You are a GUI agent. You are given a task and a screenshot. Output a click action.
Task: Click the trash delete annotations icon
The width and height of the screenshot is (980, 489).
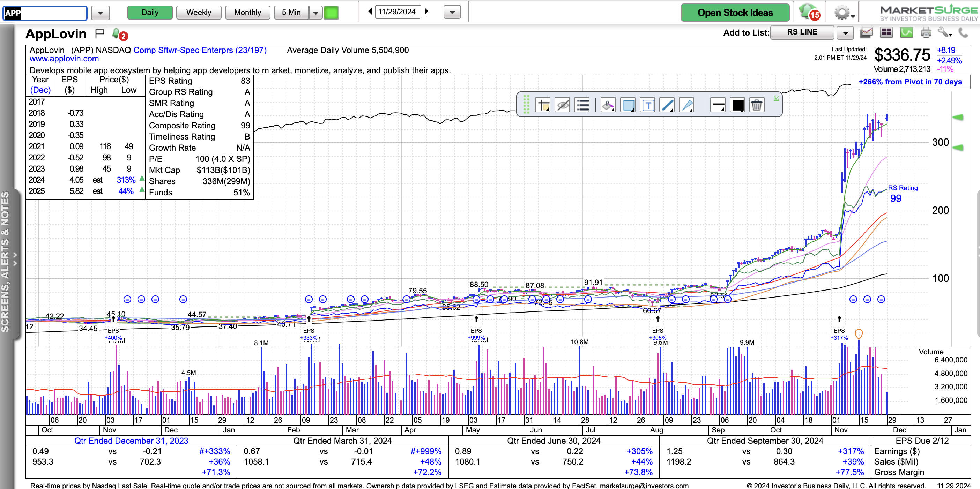pos(756,105)
